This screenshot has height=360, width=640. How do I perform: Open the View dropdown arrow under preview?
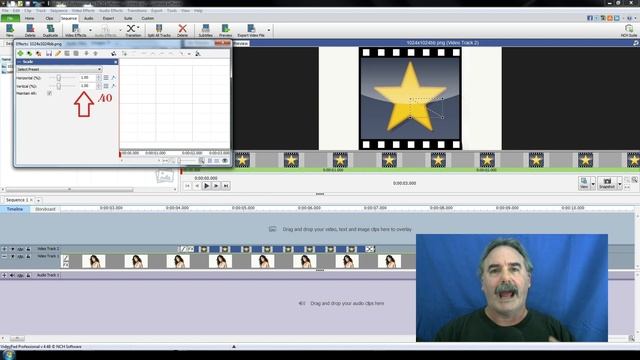(x=593, y=183)
